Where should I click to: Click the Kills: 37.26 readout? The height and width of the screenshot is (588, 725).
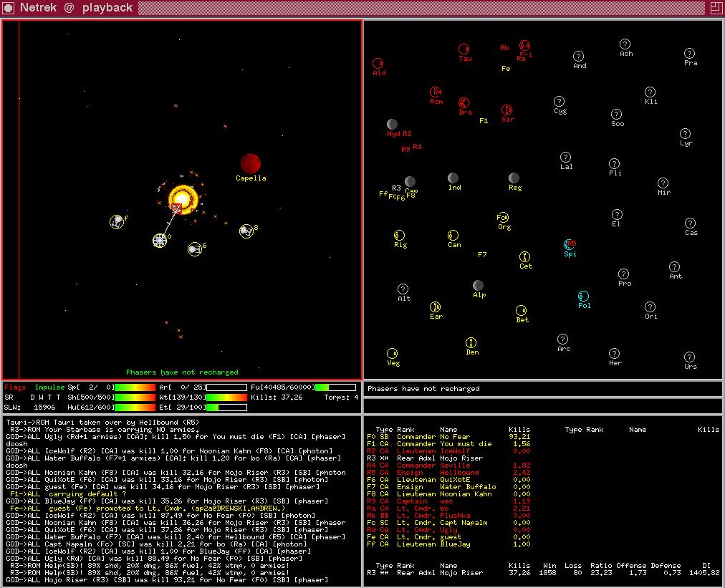point(277,397)
